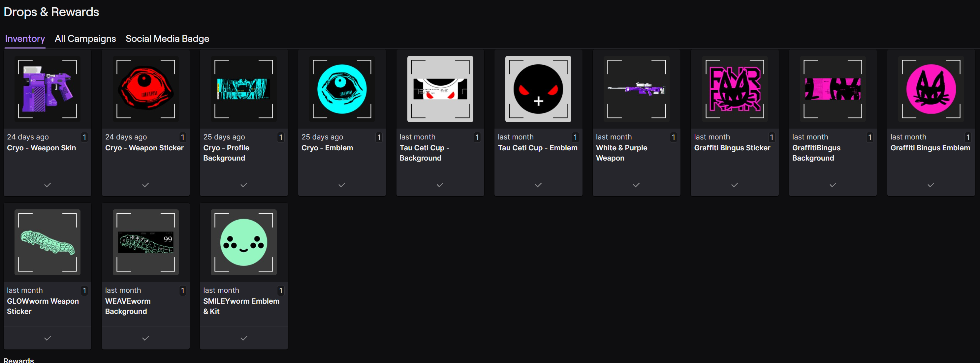Click the red eye Cryo Weapon Sticker image
This screenshot has width=980, height=363.
coord(145,89)
